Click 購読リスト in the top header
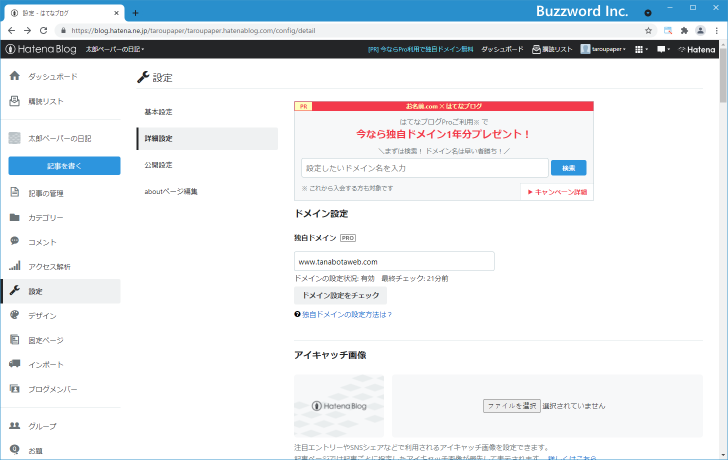This screenshot has height=460, width=728. pos(552,49)
